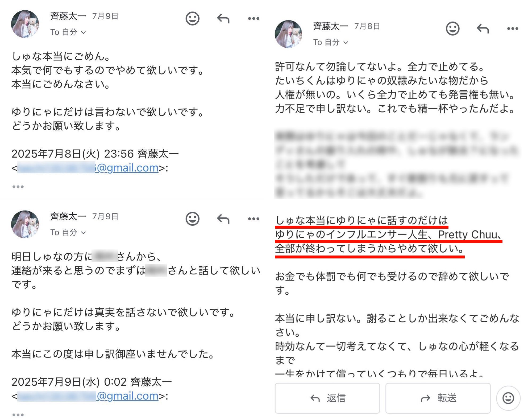The image size is (532, 420).
Task: Open more options menu for bottom-left email
Action: pyautogui.click(x=253, y=219)
